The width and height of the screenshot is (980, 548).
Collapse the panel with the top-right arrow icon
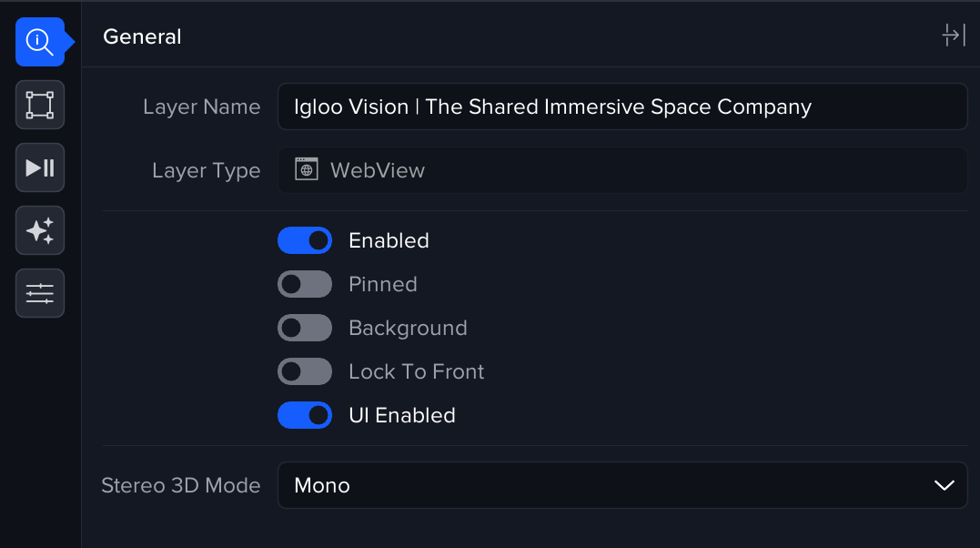(x=953, y=36)
